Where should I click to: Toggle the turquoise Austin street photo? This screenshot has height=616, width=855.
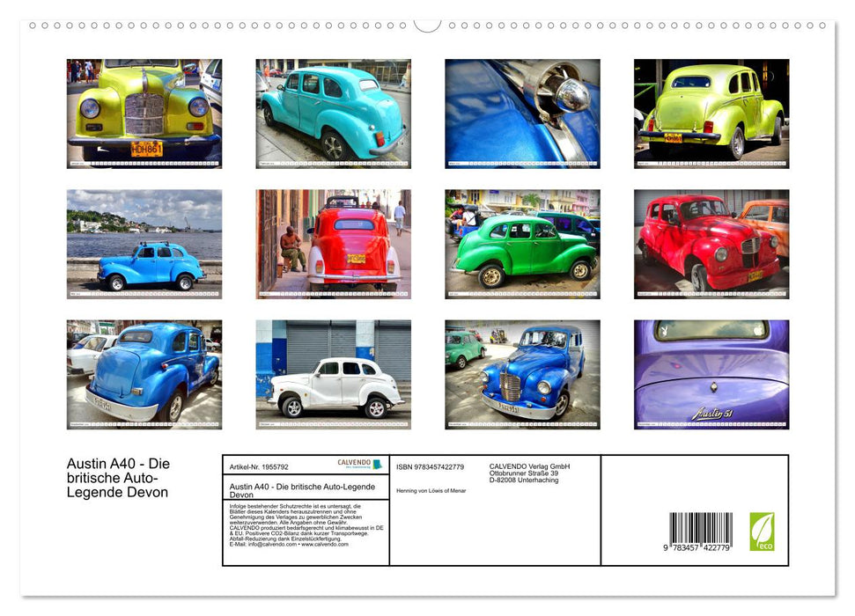click(333, 114)
